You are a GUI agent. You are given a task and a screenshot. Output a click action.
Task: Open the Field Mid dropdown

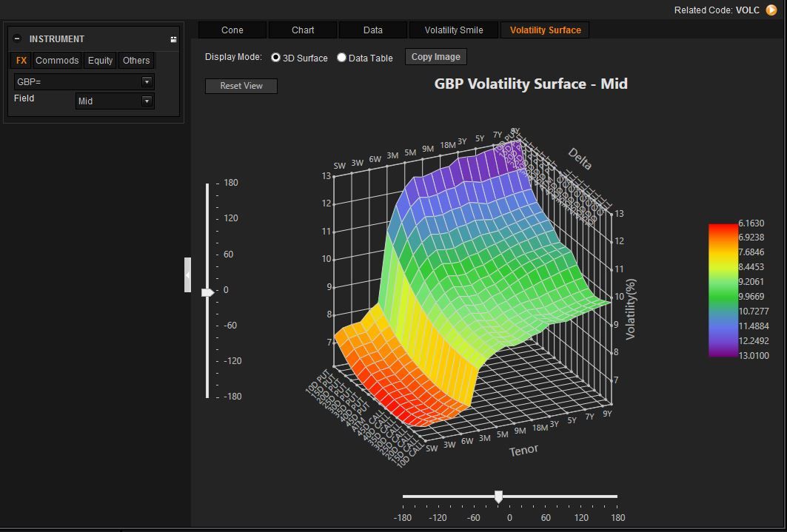click(147, 101)
